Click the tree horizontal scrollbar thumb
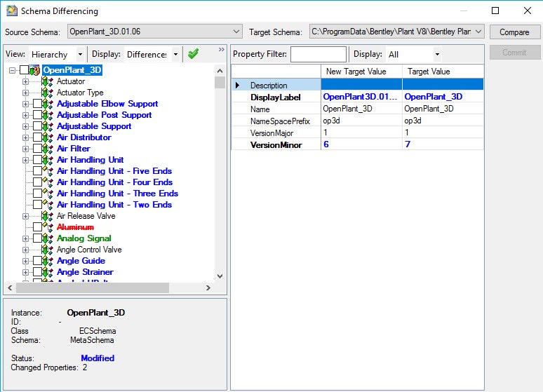The image size is (543, 392). pos(93,288)
